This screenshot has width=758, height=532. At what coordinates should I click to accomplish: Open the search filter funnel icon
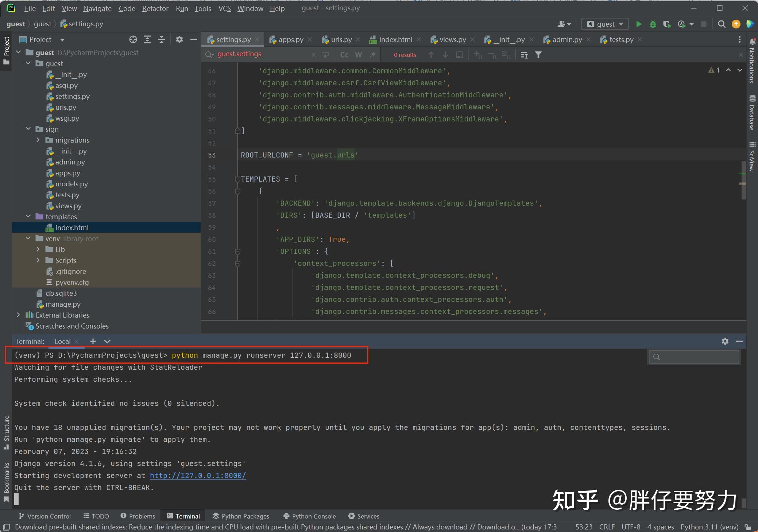click(538, 55)
